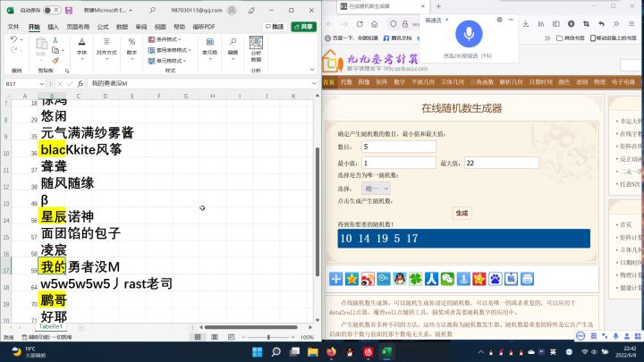Switch to Normal view in Excel status bar

pos(198,337)
